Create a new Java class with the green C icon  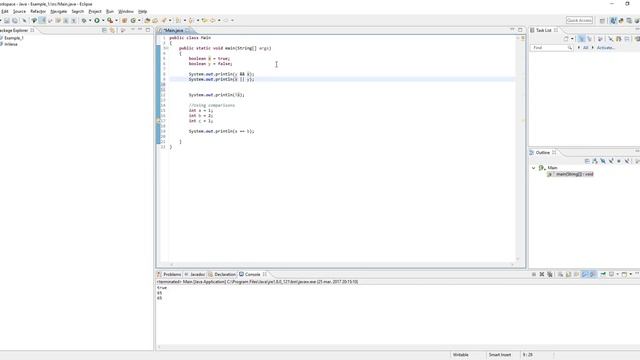point(133,20)
